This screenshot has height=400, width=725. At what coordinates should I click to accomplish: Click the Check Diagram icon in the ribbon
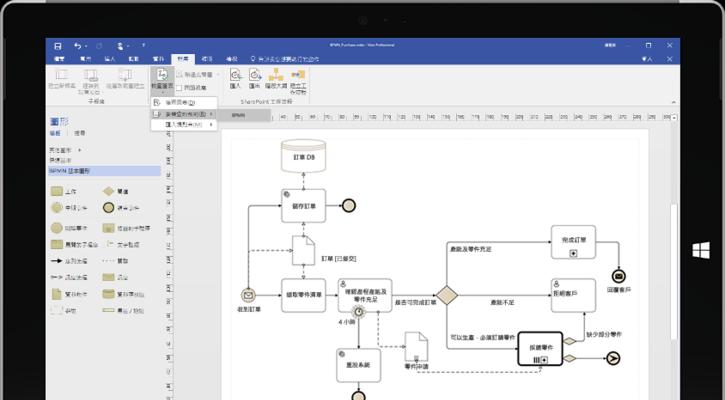(x=162, y=75)
